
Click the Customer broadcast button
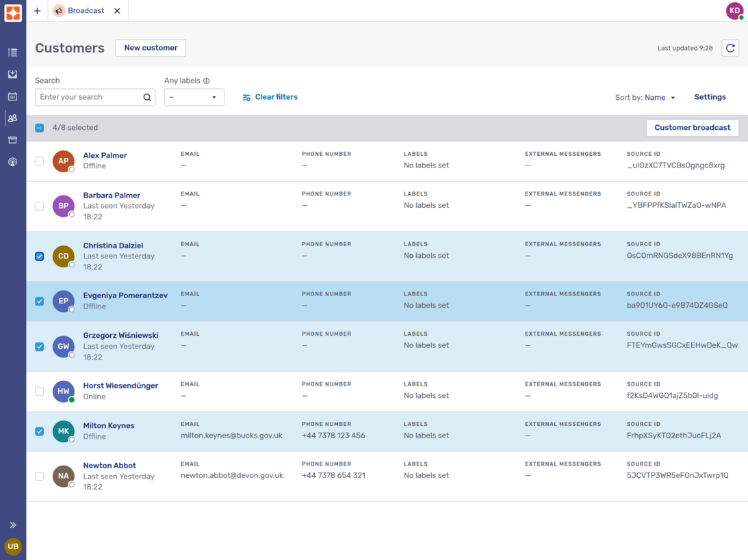pyautogui.click(x=692, y=128)
